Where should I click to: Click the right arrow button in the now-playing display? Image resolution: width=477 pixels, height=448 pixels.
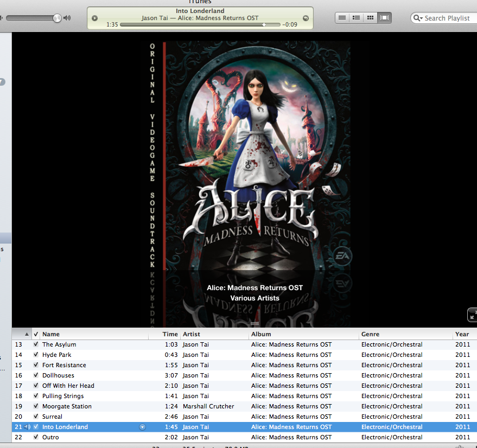coord(306,18)
